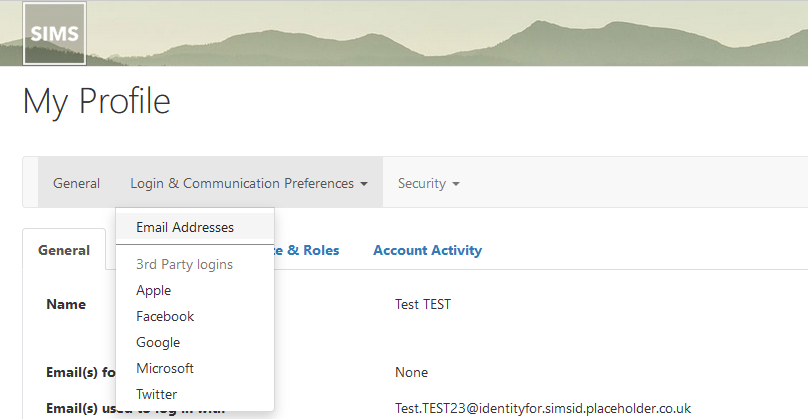Click the "Test TEST" name value

(423, 304)
